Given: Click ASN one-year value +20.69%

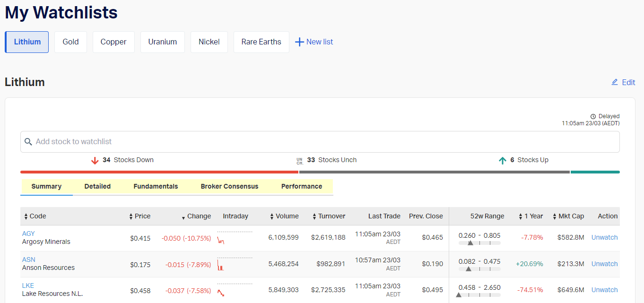Looking at the screenshot, I should (x=530, y=264).
